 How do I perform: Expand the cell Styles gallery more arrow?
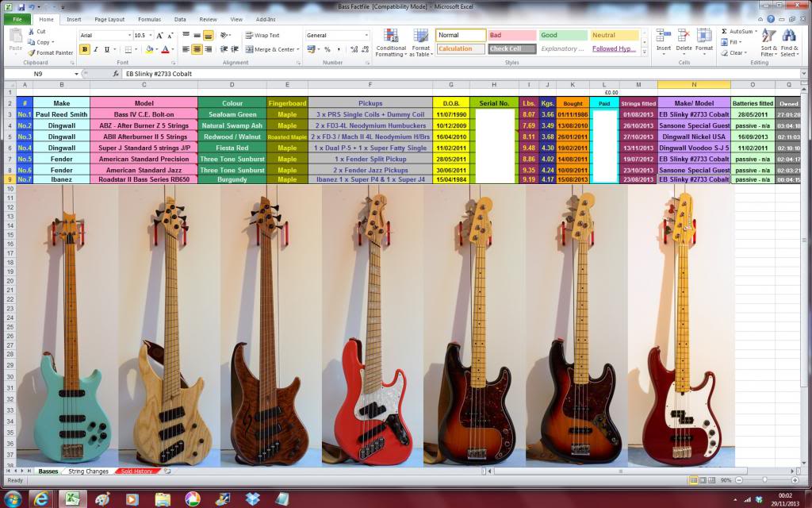(x=644, y=52)
